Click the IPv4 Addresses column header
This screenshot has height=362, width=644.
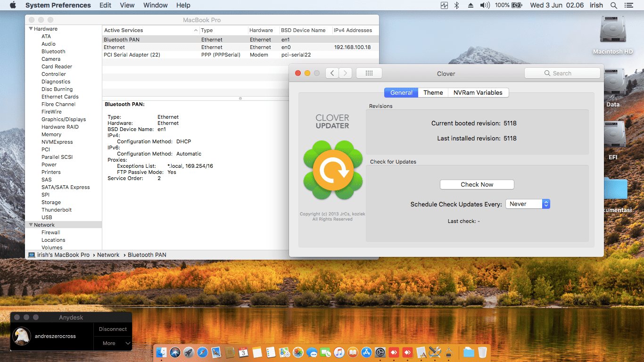pos(355,30)
